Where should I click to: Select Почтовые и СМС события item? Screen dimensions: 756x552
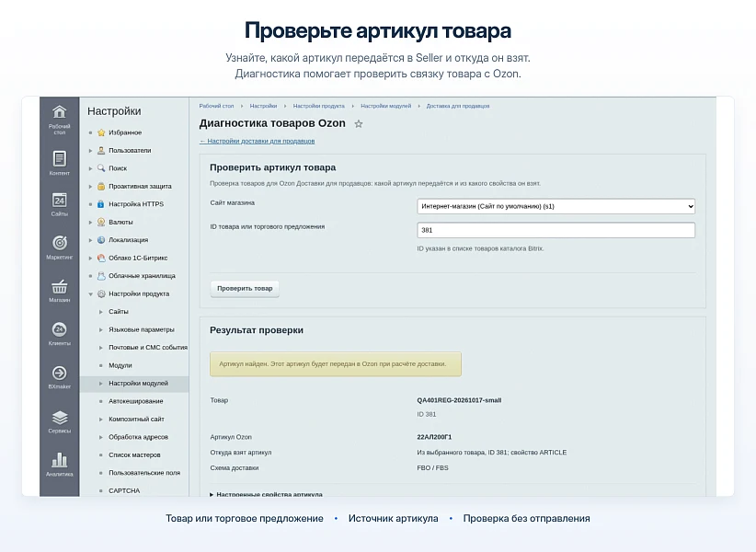click(x=148, y=348)
